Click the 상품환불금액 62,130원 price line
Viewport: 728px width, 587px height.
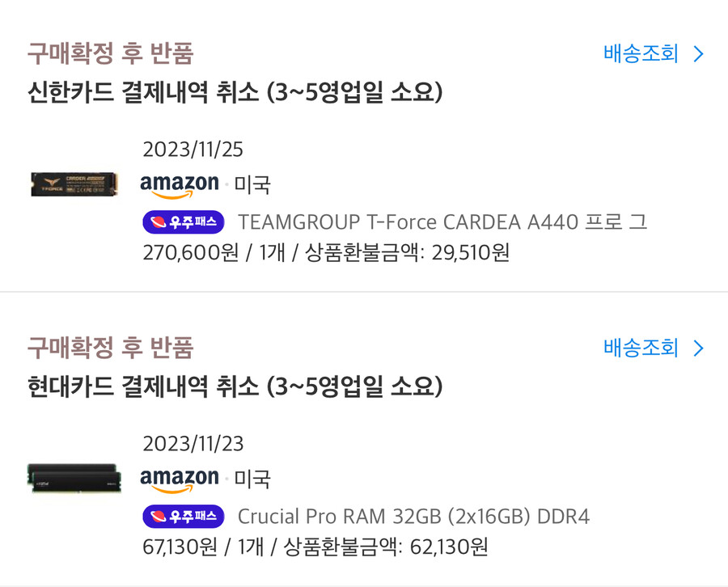coord(315,547)
